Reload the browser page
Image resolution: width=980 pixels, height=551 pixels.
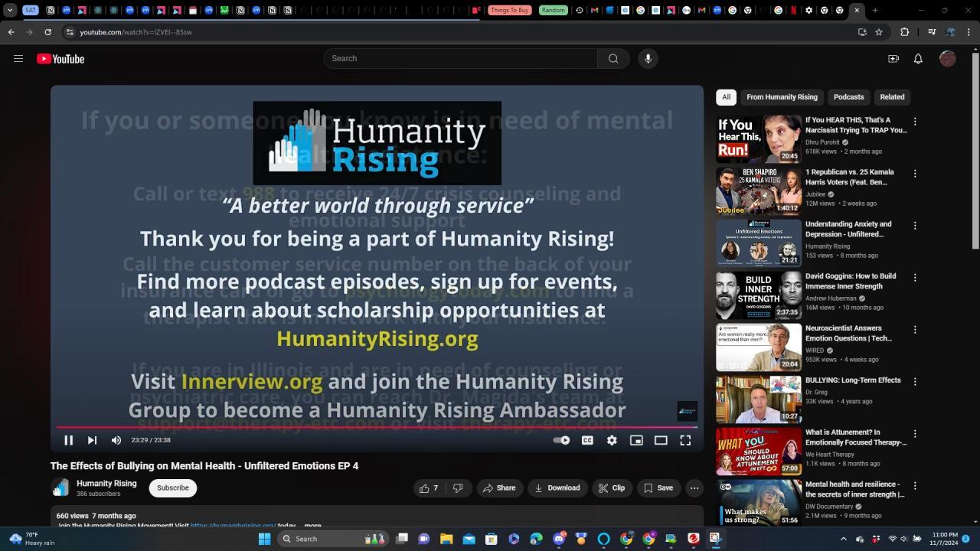(x=47, y=32)
